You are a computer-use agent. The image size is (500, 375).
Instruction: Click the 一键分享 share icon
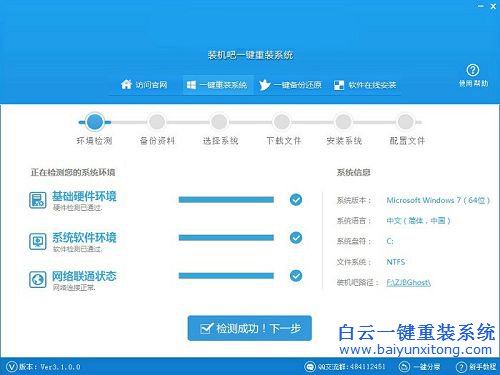point(404,367)
